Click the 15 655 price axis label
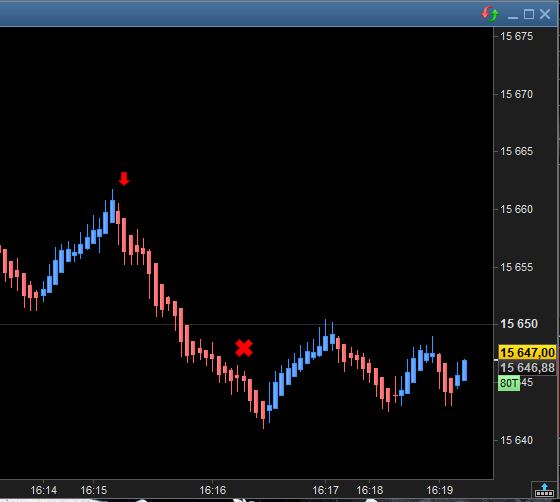 [517, 267]
